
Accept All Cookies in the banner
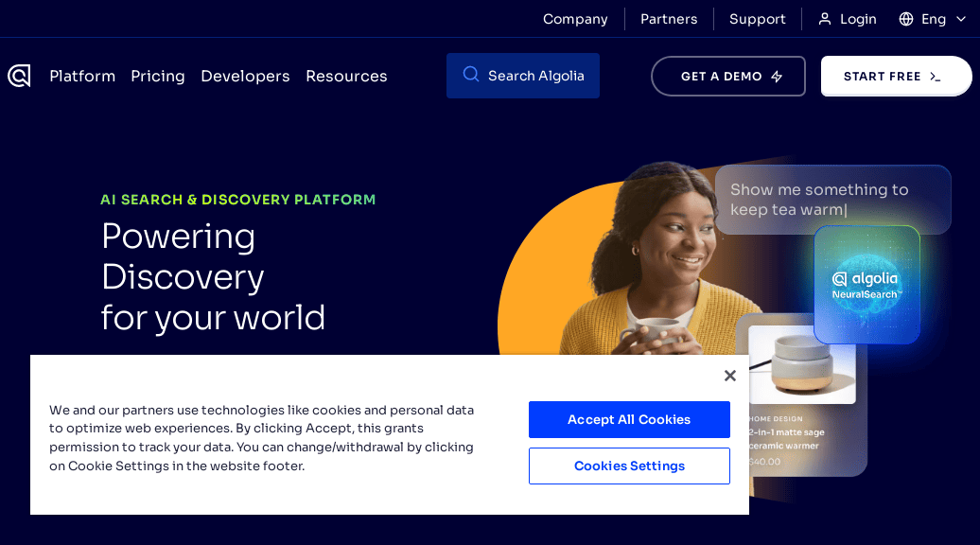pos(629,419)
